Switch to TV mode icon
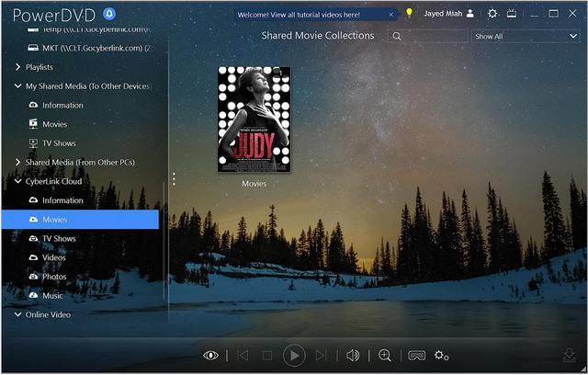This screenshot has width=588, height=375. [x=512, y=14]
